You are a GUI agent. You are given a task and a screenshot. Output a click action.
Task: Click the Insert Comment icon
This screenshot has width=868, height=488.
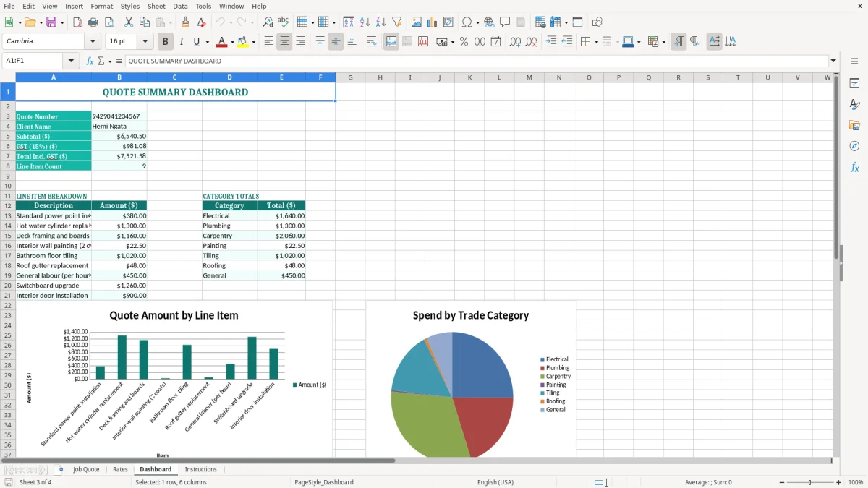pos(505,22)
